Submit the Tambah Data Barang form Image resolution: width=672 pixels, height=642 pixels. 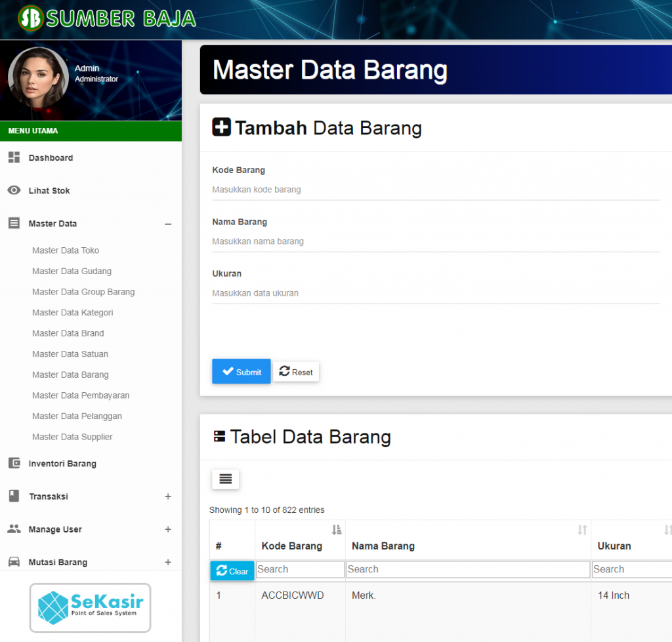point(241,371)
